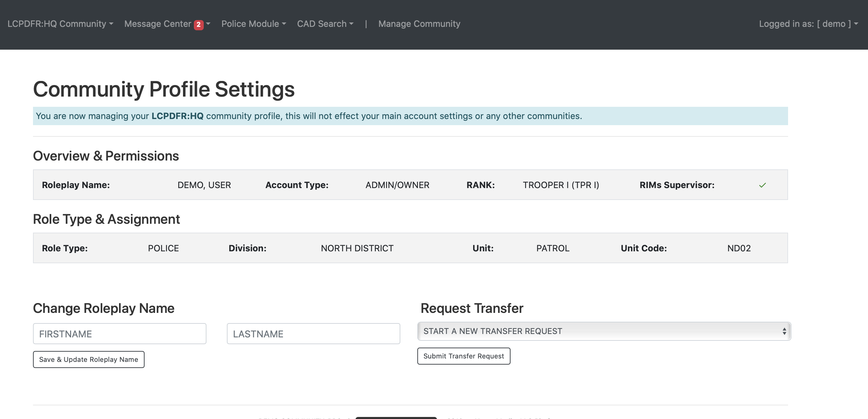Click the bold LCPDFR:HQ text in the info banner

(x=177, y=116)
